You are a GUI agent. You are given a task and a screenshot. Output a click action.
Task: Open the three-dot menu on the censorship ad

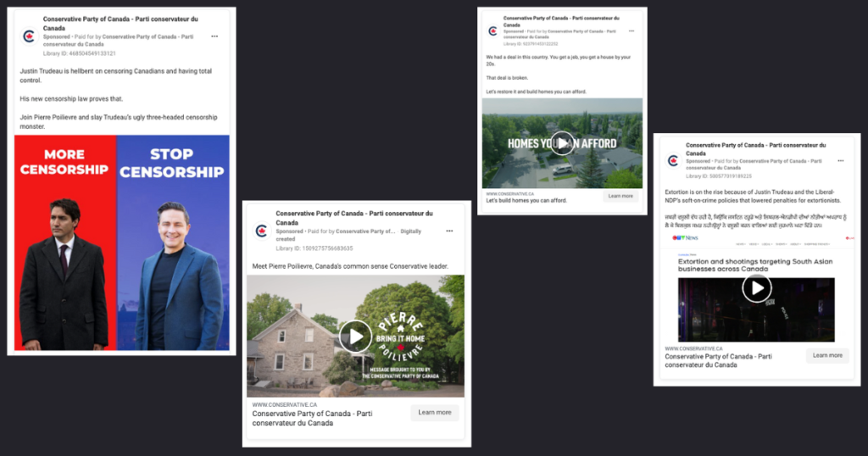(214, 36)
